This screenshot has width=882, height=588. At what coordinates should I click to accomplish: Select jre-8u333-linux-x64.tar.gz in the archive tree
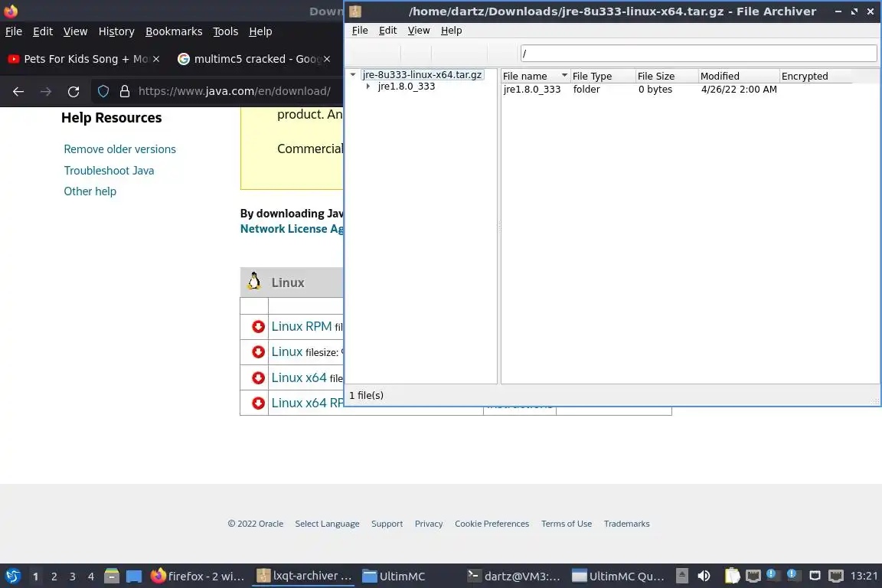click(422, 74)
